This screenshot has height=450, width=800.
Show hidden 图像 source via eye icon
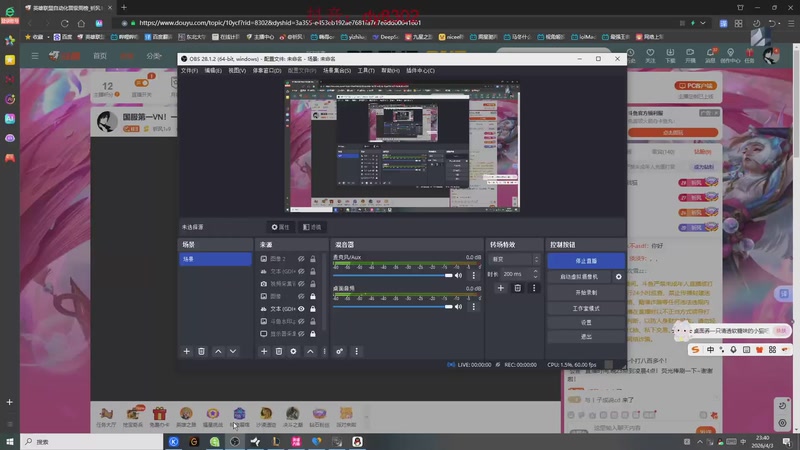(x=302, y=296)
